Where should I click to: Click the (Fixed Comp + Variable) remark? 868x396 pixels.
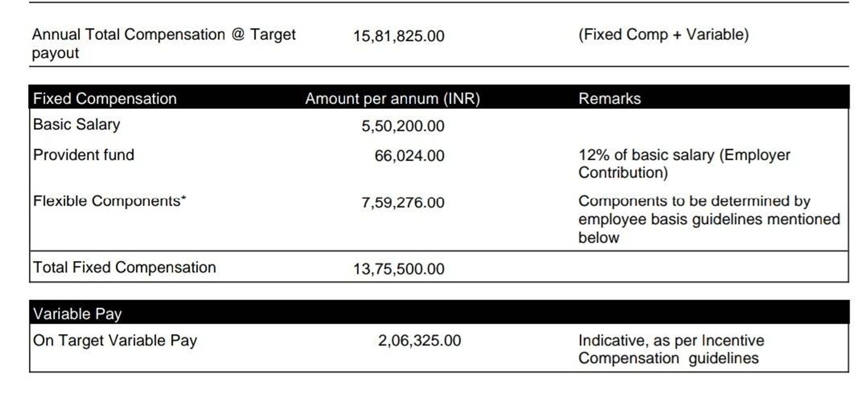663,35
